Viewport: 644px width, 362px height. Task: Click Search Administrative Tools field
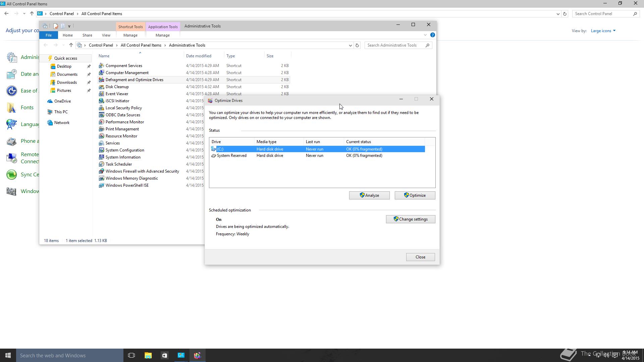click(x=398, y=45)
